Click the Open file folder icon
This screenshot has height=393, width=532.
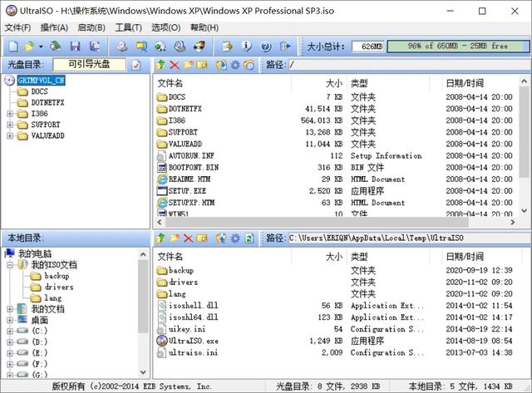pyautogui.click(x=30, y=47)
